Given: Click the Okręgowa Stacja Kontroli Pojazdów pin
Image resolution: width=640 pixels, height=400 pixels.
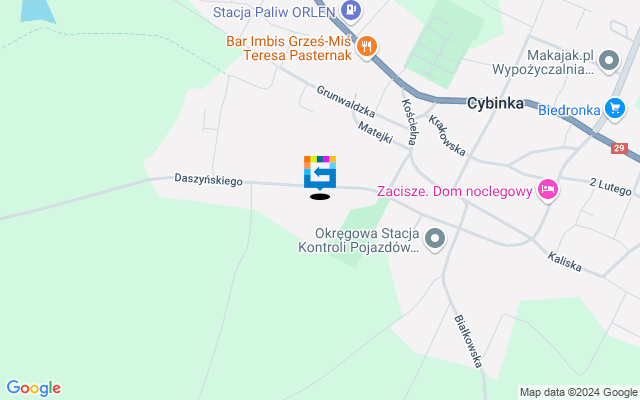Looking at the screenshot, I should 435,238.
